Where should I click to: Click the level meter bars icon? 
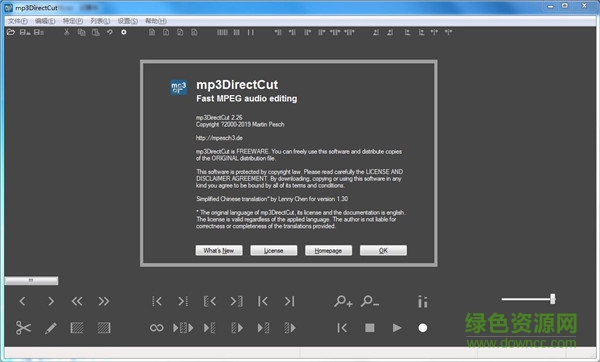pyautogui.click(x=422, y=302)
